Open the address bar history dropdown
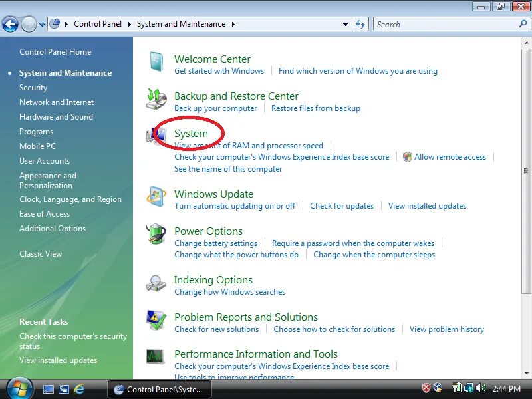Viewport: 532px width, 399px height. [346, 24]
